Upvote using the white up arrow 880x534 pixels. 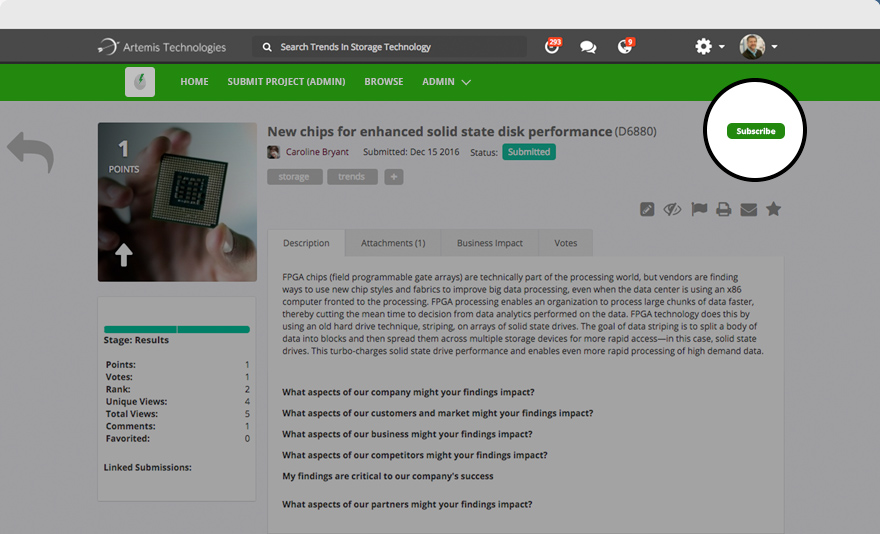[x=123, y=254]
